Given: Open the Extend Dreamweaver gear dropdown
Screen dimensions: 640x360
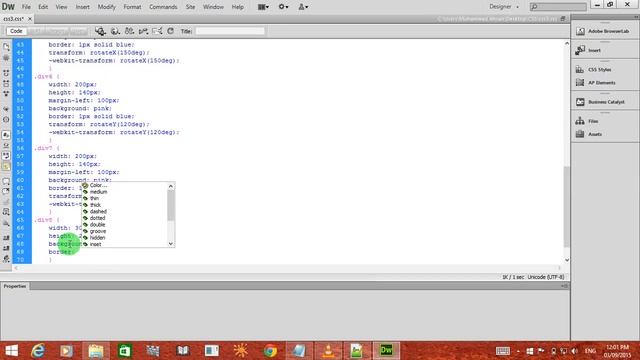Looking at the screenshot, I should pos(283,7).
